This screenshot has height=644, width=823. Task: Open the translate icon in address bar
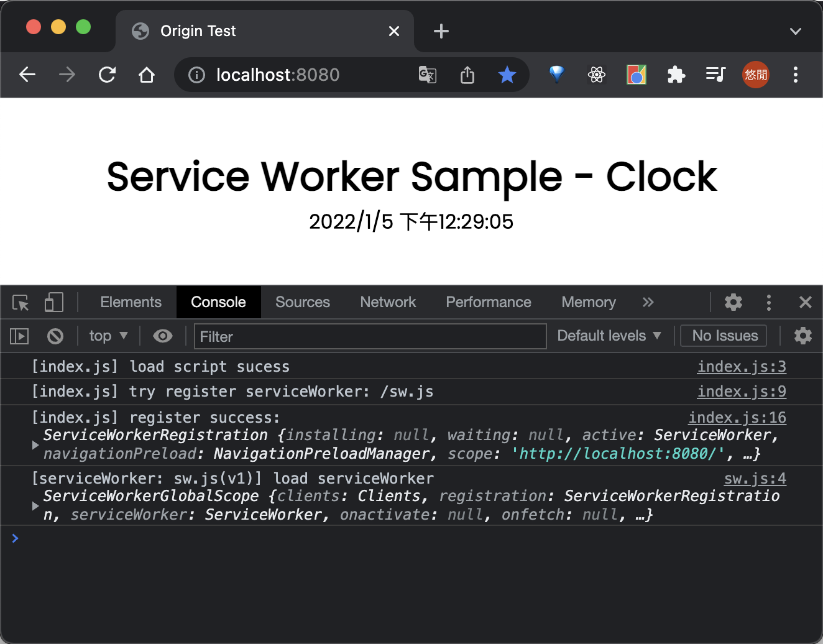coord(427,75)
